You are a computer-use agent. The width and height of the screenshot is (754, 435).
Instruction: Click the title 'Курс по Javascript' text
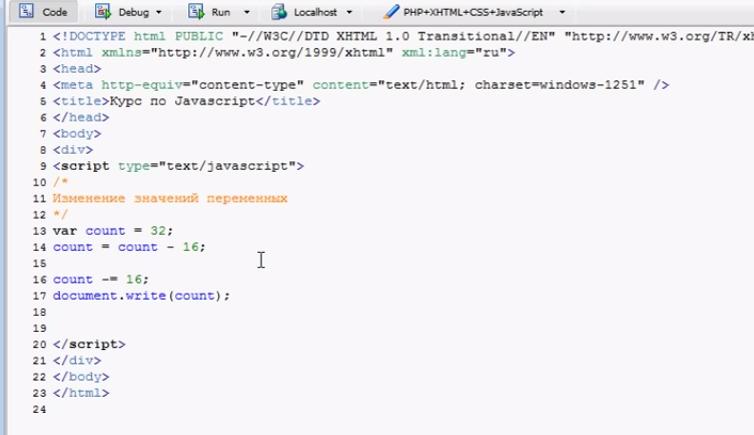click(x=182, y=101)
